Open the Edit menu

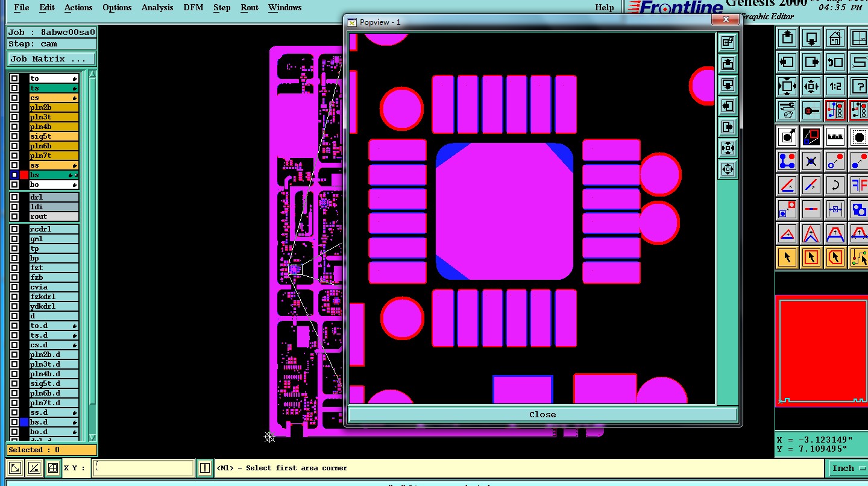point(46,7)
